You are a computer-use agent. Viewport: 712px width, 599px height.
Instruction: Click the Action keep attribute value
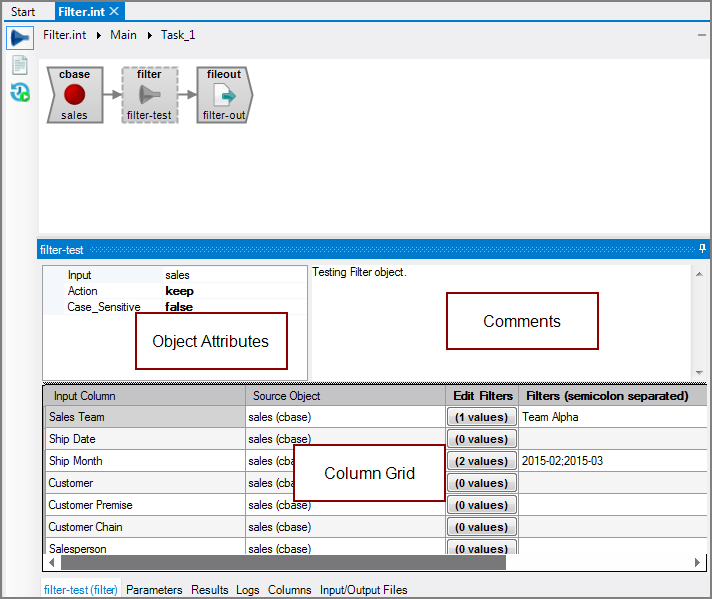[179, 291]
